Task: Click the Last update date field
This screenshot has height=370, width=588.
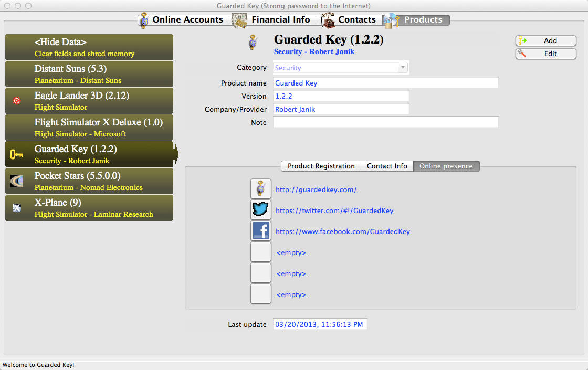Action: click(x=320, y=324)
